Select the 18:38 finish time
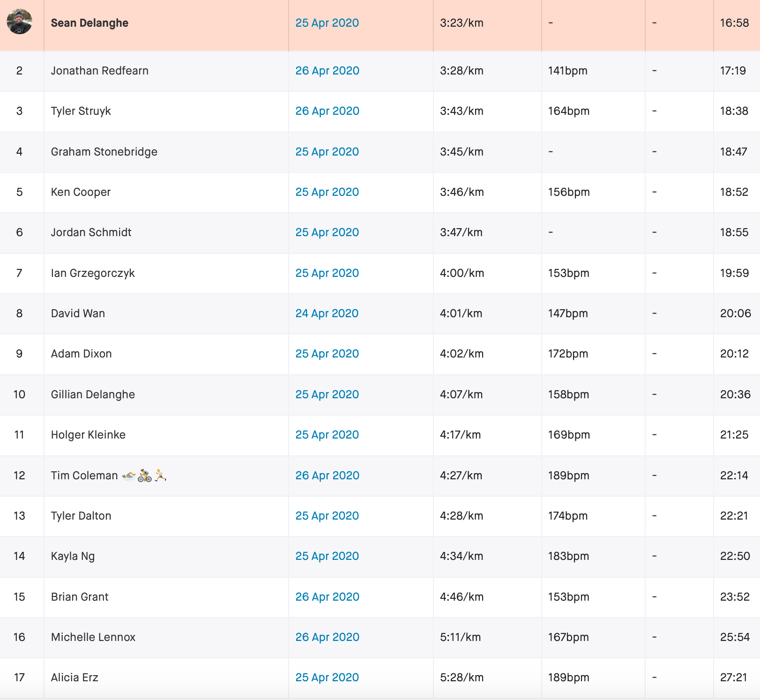760x700 pixels. 734,111
